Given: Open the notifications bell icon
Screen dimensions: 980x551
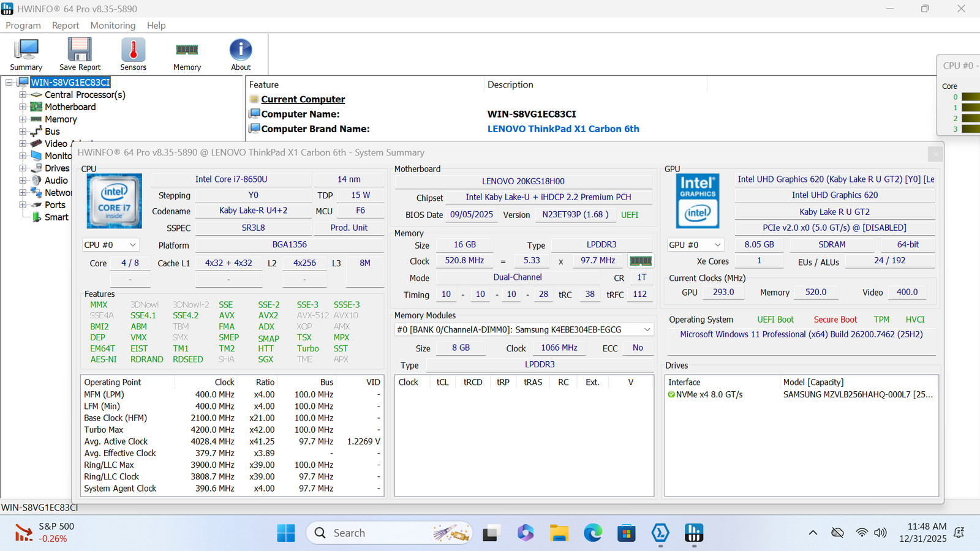Looking at the screenshot, I should point(959,533).
